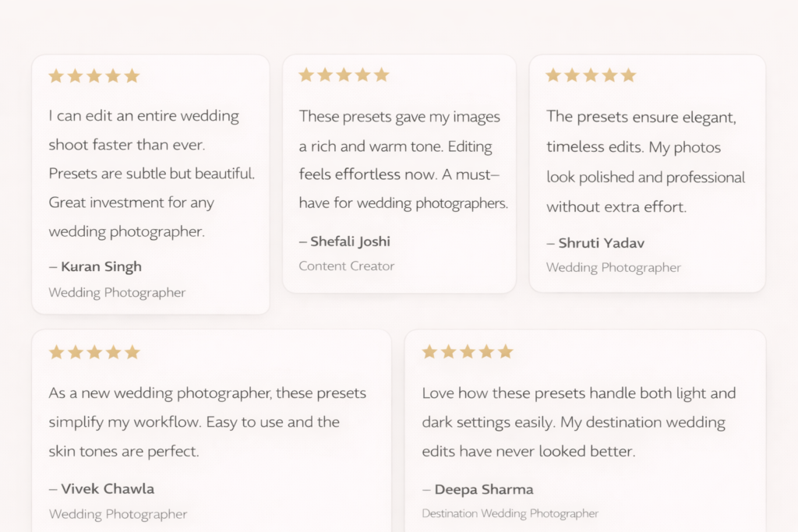Click first star in Shruti Yadav's review
798x532 pixels.
pyautogui.click(x=553, y=75)
